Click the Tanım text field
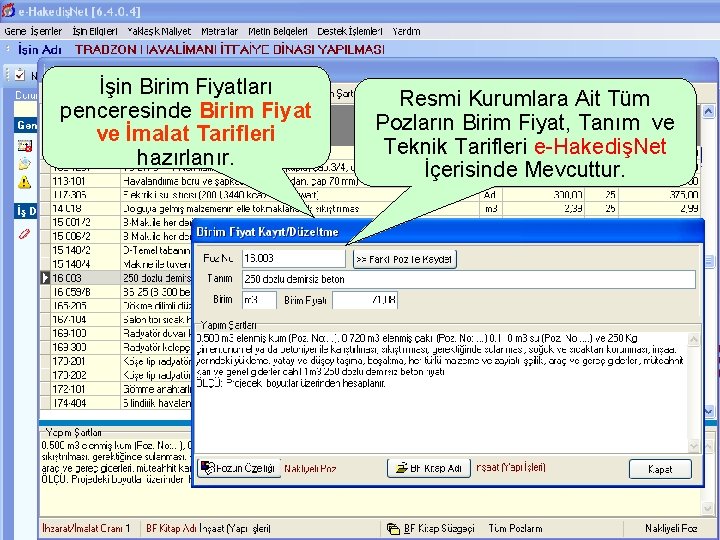Screen dimensions: 720x540 tap(469, 279)
